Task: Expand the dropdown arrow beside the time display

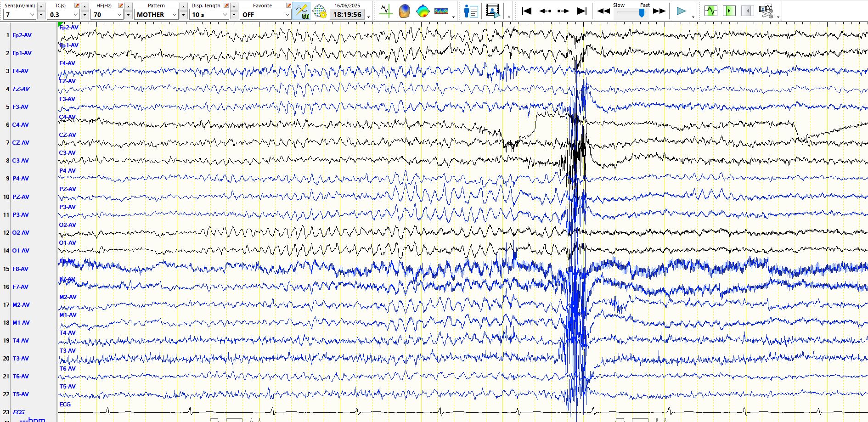Action: point(368,17)
